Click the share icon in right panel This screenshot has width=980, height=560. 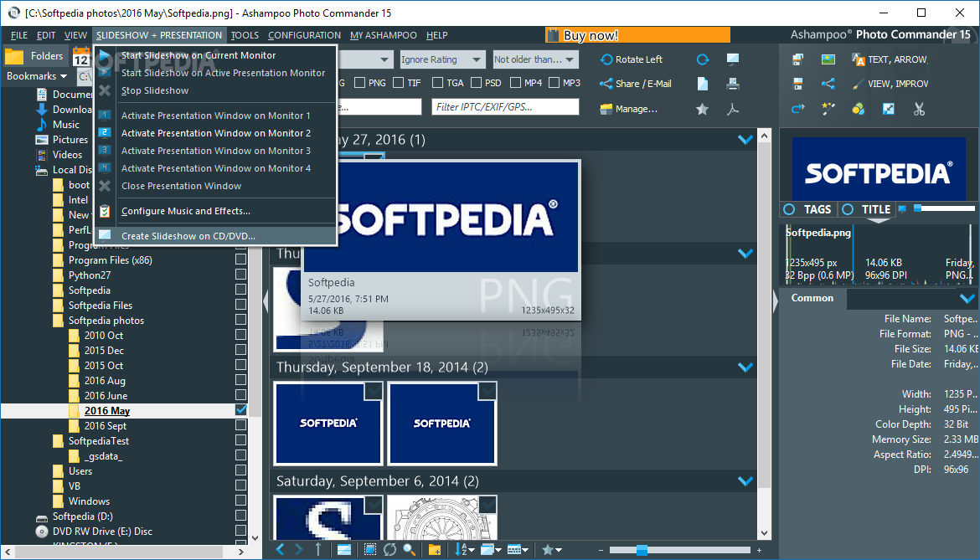point(828,84)
